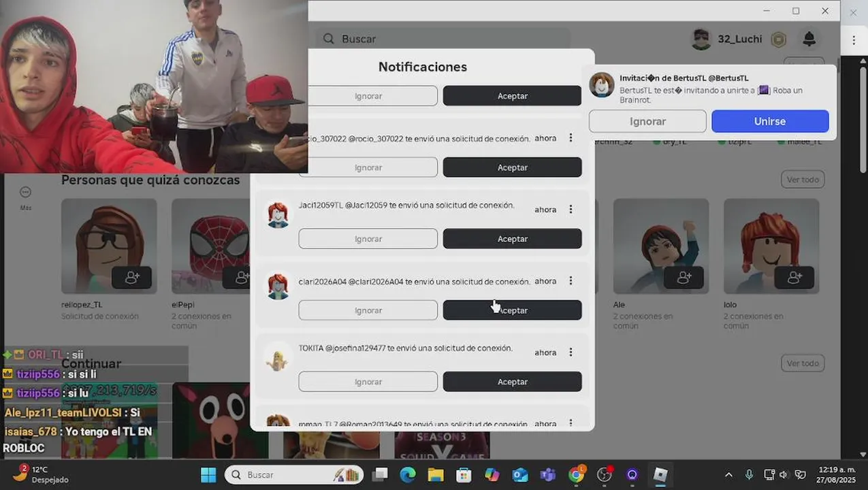Click the Windows taskbar Buscar box
Image resolution: width=868 pixels, height=490 pixels.
pyautogui.click(x=294, y=474)
